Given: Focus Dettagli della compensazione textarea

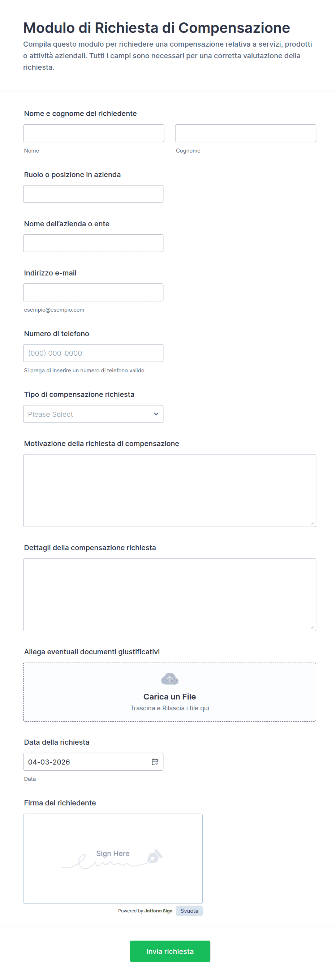Looking at the screenshot, I should (x=169, y=595).
